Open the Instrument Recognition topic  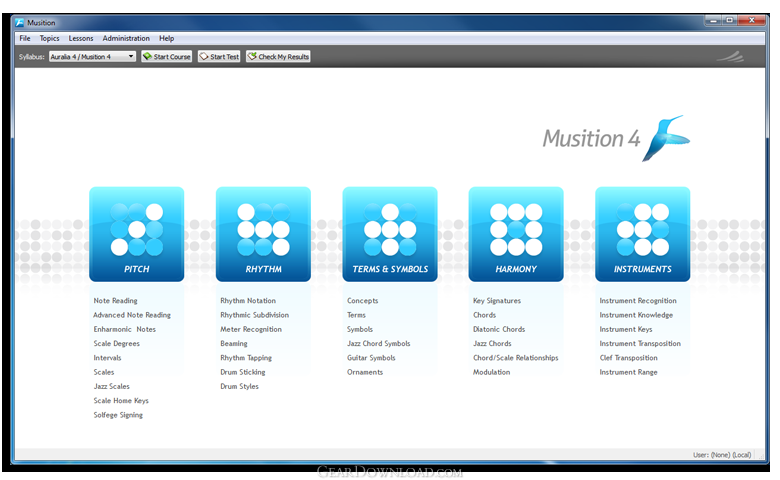click(x=638, y=300)
